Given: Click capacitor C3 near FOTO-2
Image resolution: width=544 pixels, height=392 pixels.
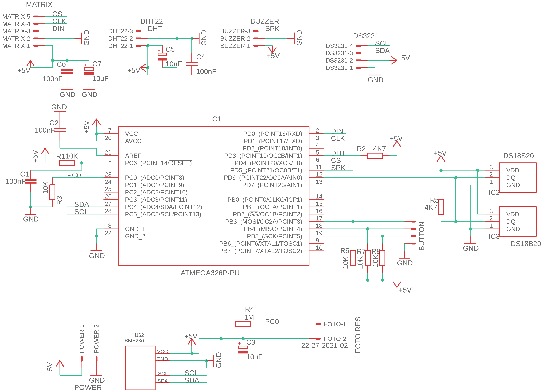Looking at the screenshot, I should [243, 350].
